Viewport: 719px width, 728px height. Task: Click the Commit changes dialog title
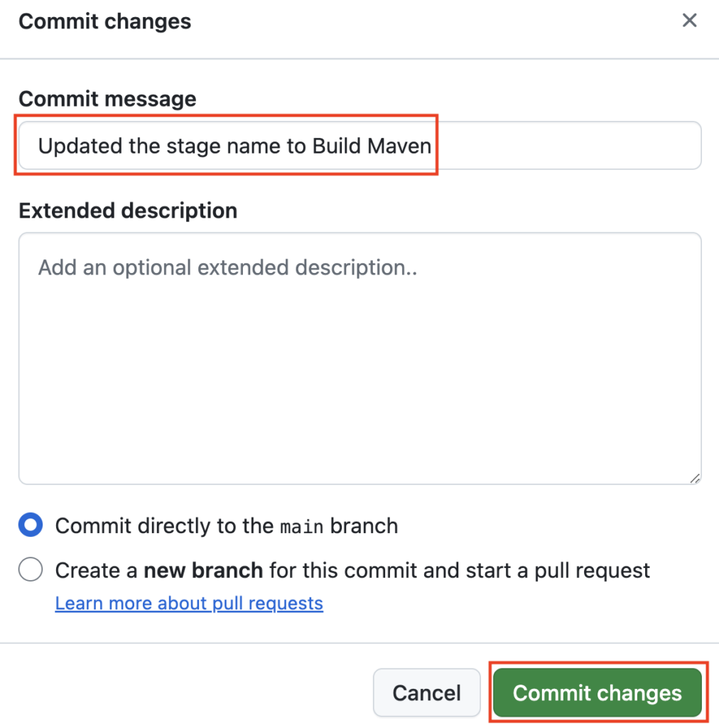[105, 21]
